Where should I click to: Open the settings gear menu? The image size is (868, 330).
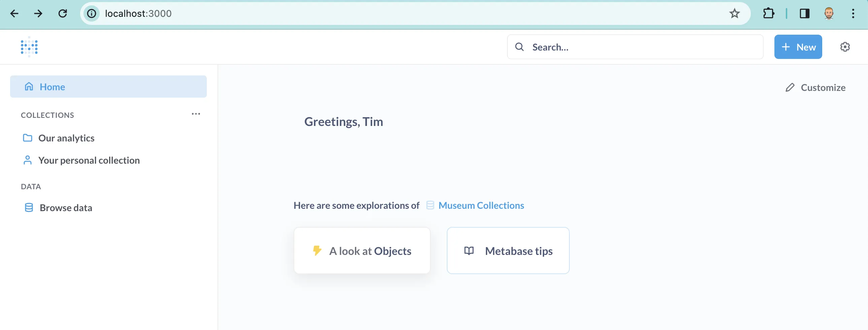(845, 47)
